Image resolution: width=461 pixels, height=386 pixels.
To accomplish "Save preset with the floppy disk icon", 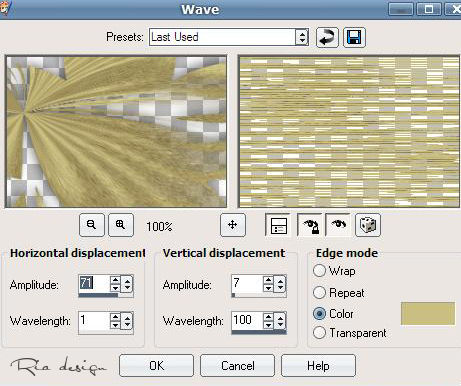I will click(x=354, y=37).
